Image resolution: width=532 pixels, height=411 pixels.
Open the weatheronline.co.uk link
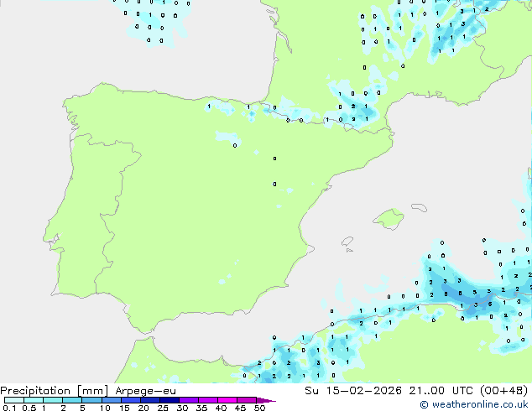(x=474, y=404)
